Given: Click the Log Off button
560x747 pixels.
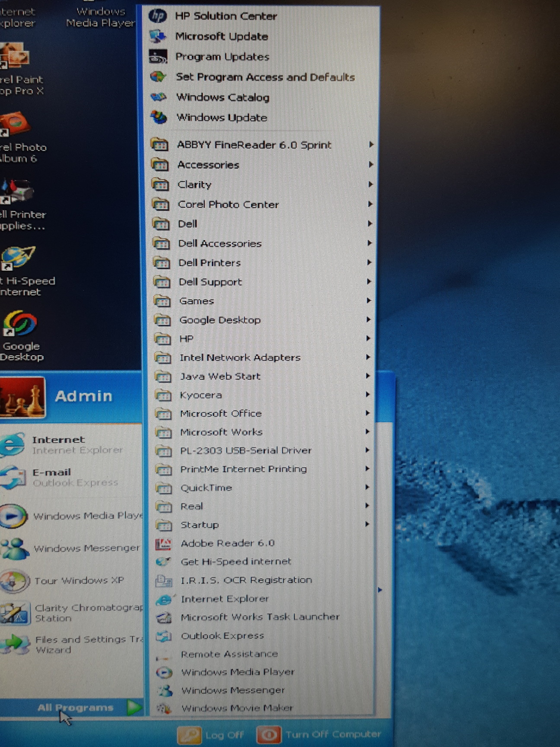Looking at the screenshot, I should click(210, 735).
